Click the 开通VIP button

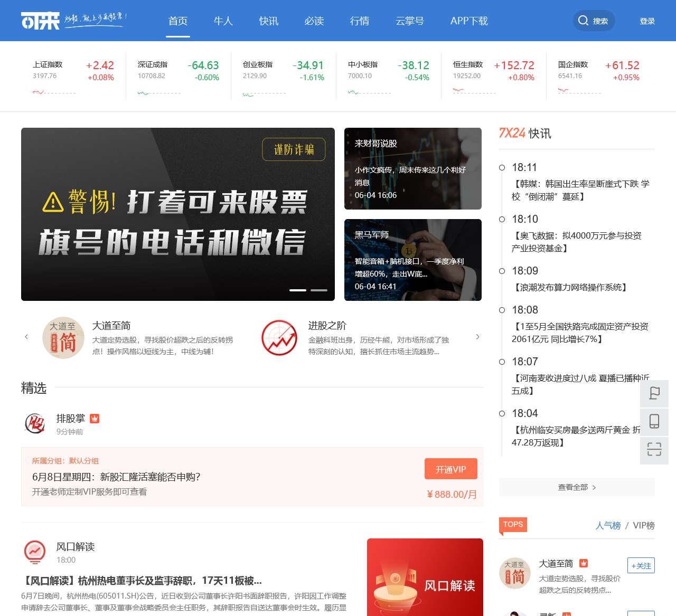point(450,468)
